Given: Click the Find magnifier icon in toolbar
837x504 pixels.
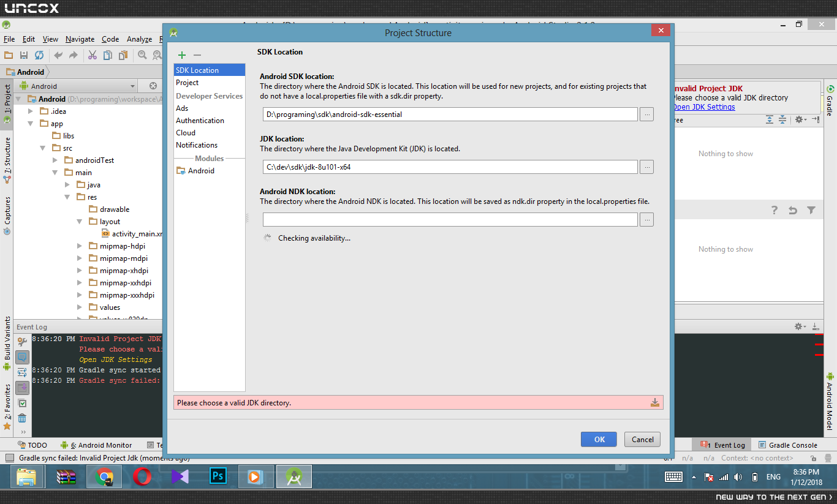Looking at the screenshot, I should click(142, 55).
